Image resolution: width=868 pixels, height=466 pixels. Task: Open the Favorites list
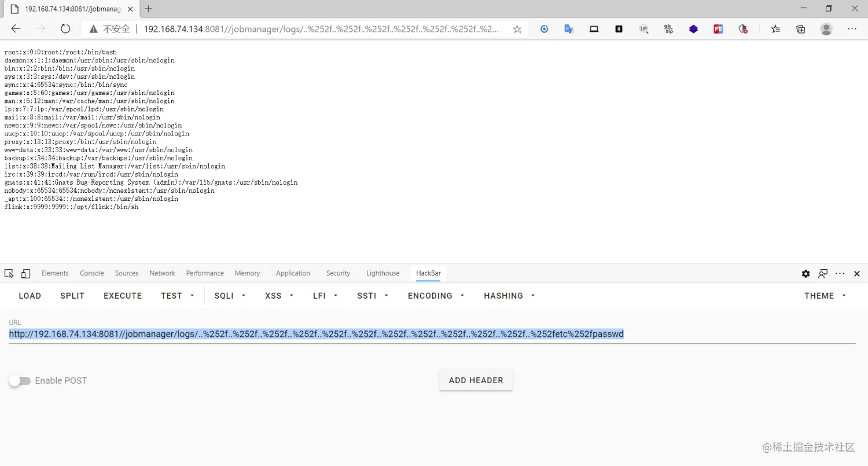click(x=776, y=29)
